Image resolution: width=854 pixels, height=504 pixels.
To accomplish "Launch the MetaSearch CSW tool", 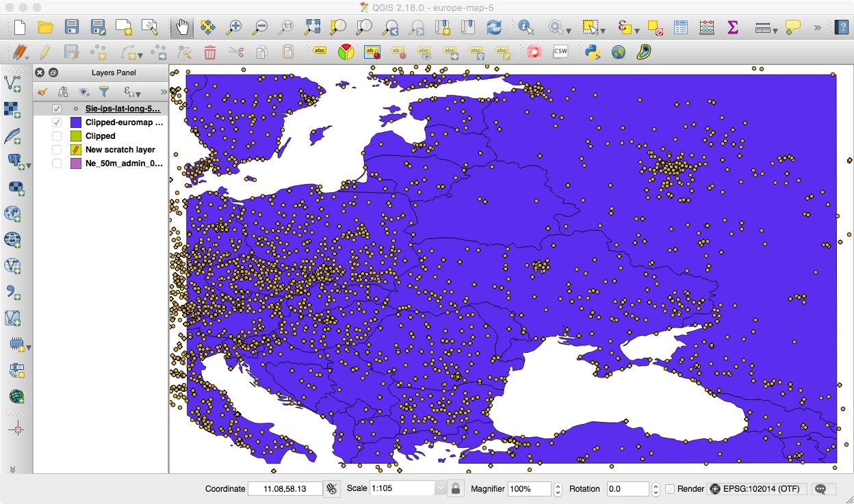I will pyautogui.click(x=560, y=51).
